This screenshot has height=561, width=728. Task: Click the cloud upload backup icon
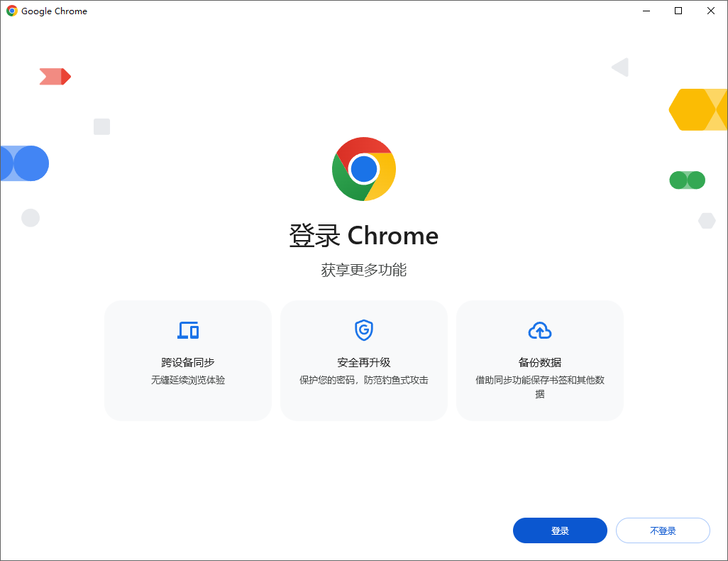coord(540,330)
